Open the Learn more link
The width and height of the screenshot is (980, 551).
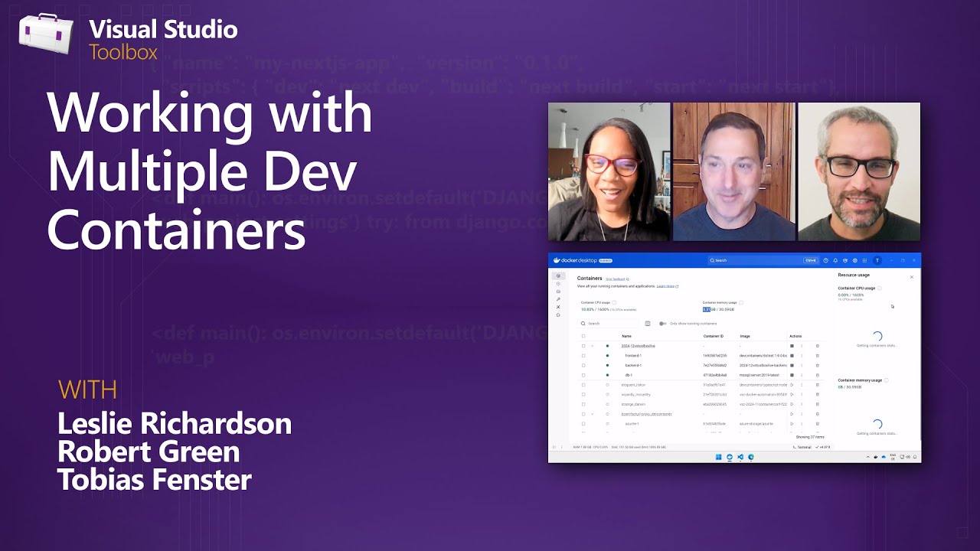point(668,286)
